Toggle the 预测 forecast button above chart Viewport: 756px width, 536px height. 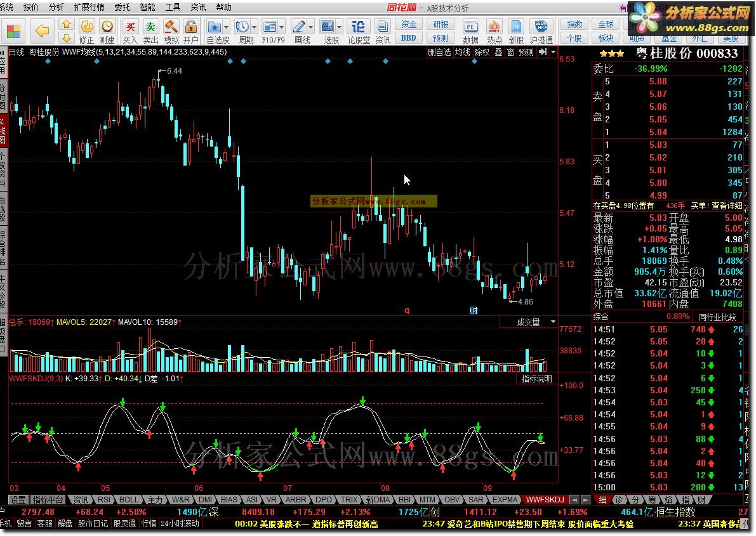526,52
